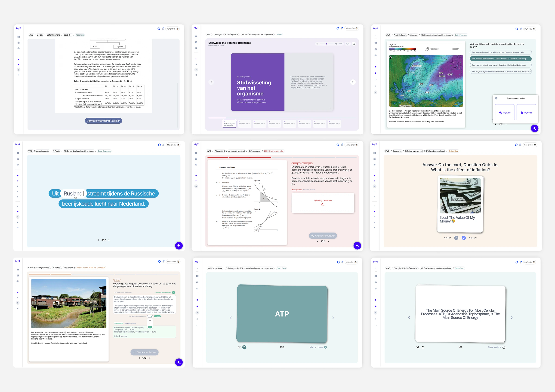Click the green 'Update' score button
The width and height of the screenshot is (555, 392).
pos(157,316)
